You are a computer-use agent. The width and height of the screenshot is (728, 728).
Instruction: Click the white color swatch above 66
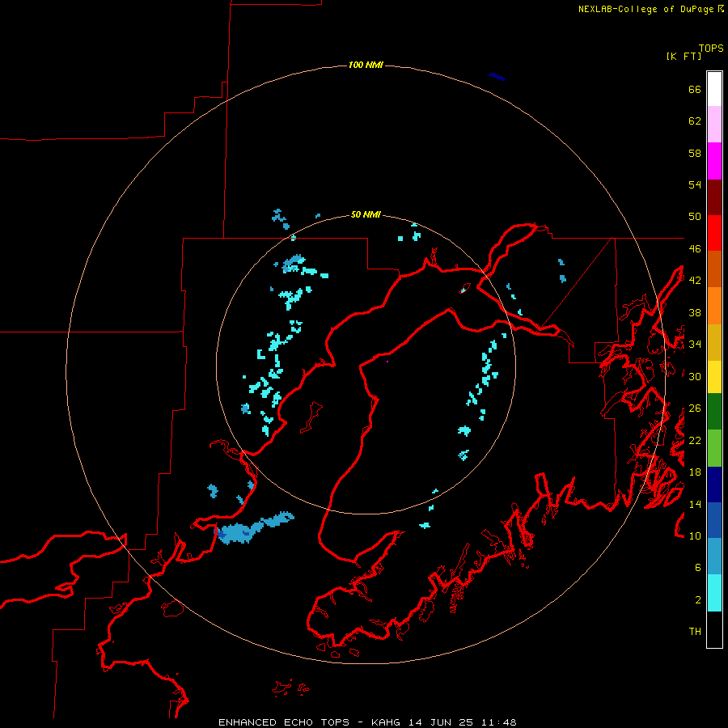[714, 89]
